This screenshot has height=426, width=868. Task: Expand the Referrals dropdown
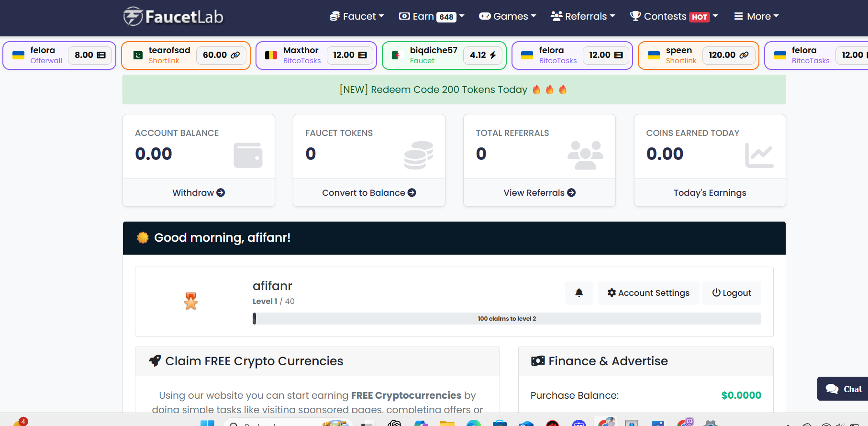point(583,16)
